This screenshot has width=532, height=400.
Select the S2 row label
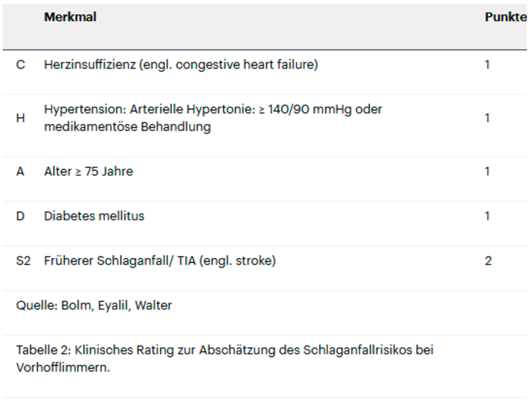[x=23, y=261]
